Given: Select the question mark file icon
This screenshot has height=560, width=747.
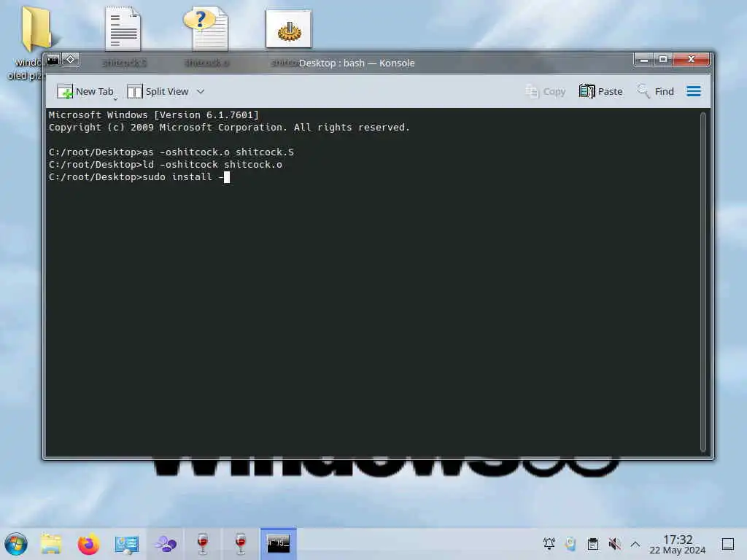Looking at the screenshot, I should point(206,28).
